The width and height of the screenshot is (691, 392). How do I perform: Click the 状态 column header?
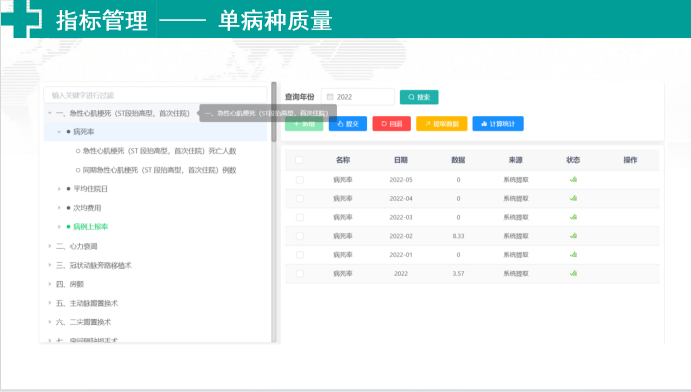click(x=573, y=160)
